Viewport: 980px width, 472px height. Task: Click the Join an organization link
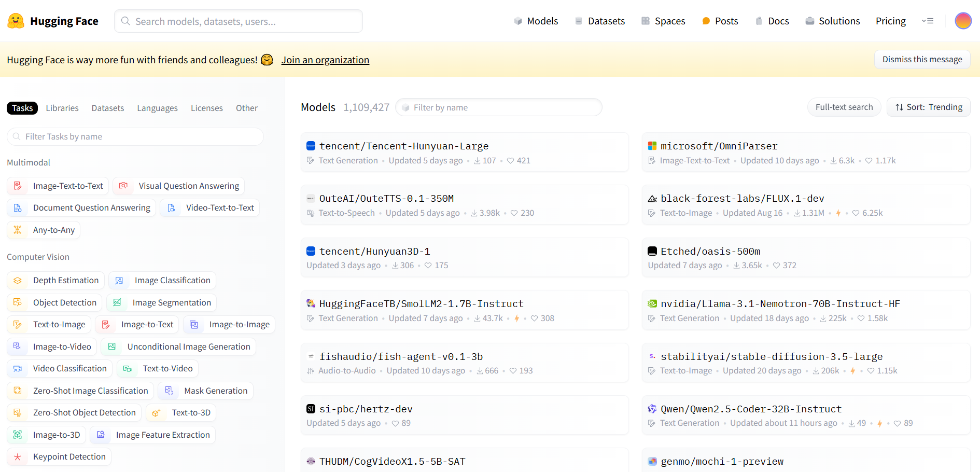(x=325, y=60)
